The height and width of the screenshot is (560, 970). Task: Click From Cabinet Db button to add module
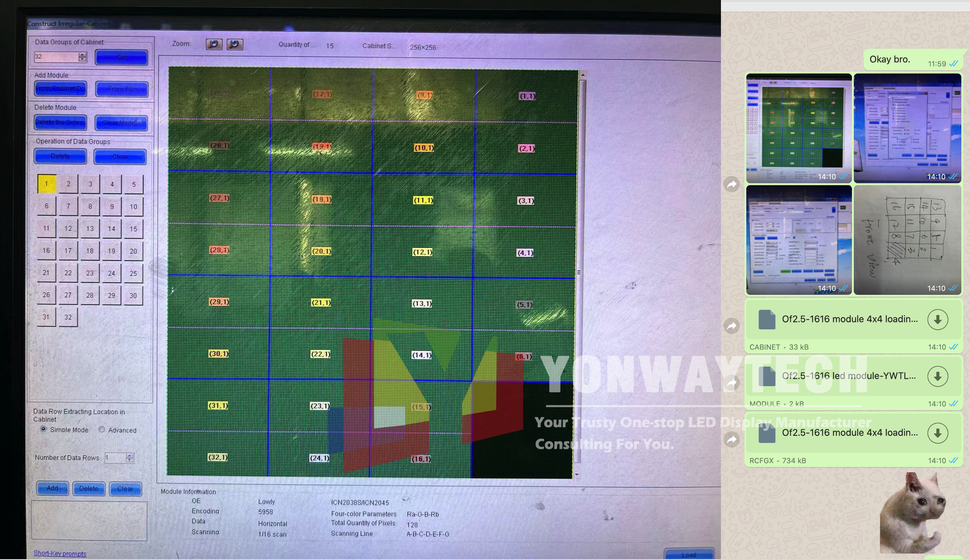(60, 88)
